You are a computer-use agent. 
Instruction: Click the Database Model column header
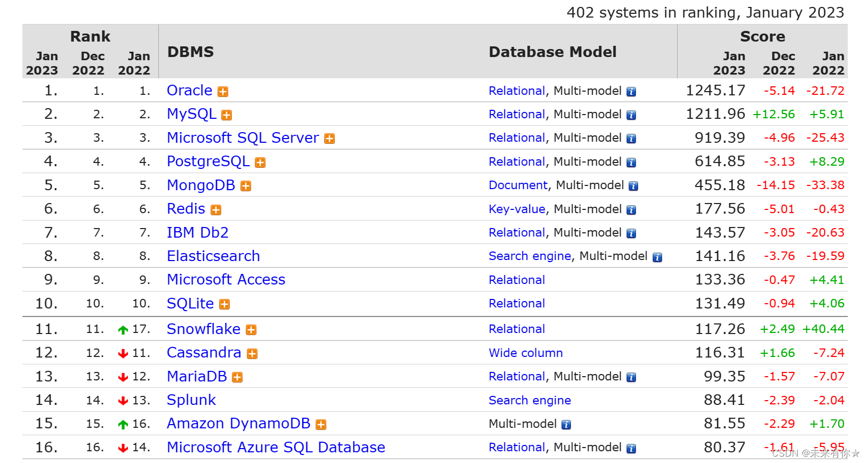tap(552, 52)
